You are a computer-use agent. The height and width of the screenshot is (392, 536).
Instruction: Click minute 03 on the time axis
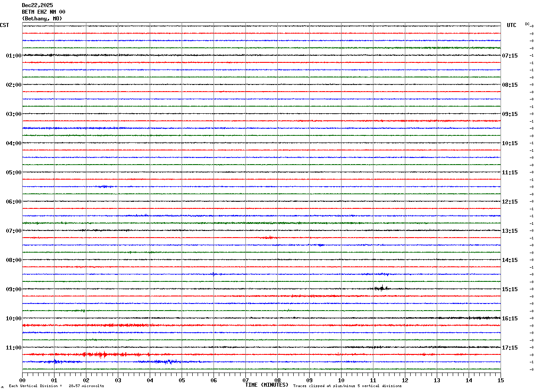pos(118,380)
